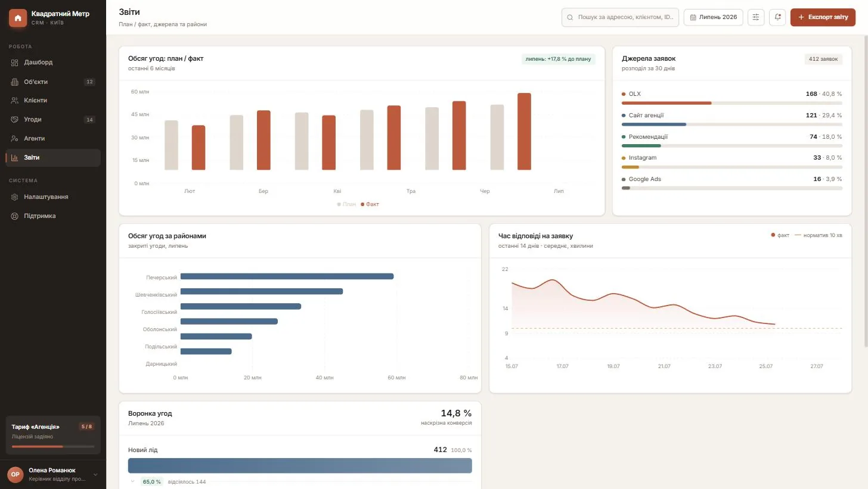This screenshot has height=489, width=868.
Task: Click the Рекомендації progress bar
Action: pos(732,145)
